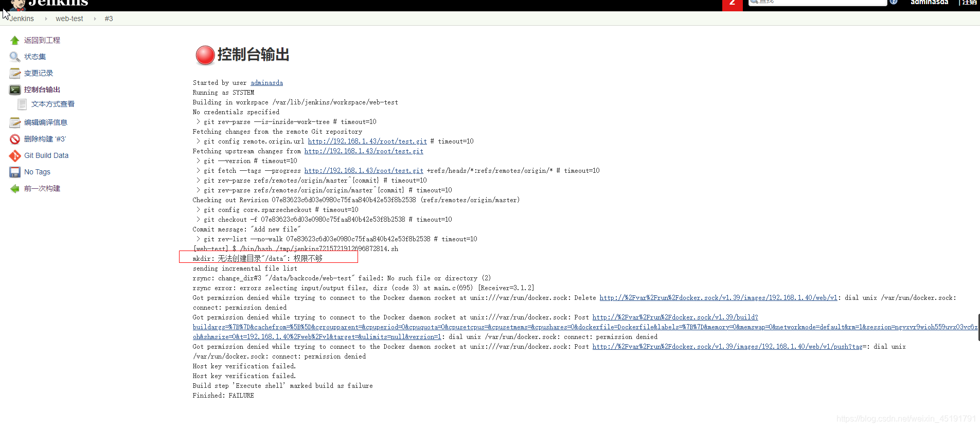This screenshot has height=428, width=980.
Task: Click the first 'Host key verification failed.' line
Action: [244, 366]
